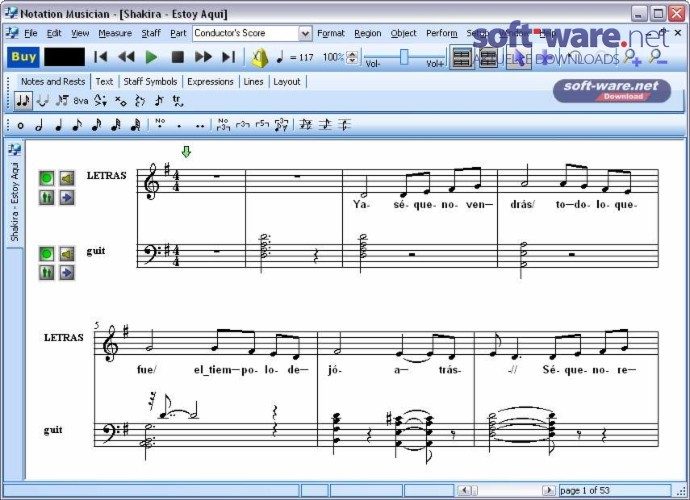Image resolution: width=690 pixels, height=500 pixels.
Task: Select the Staff Symbols tab
Action: coord(150,81)
